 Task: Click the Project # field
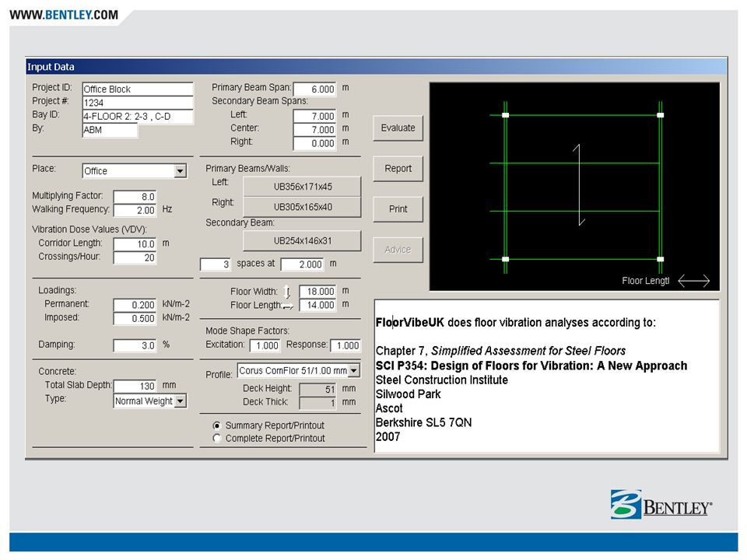tap(138, 103)
